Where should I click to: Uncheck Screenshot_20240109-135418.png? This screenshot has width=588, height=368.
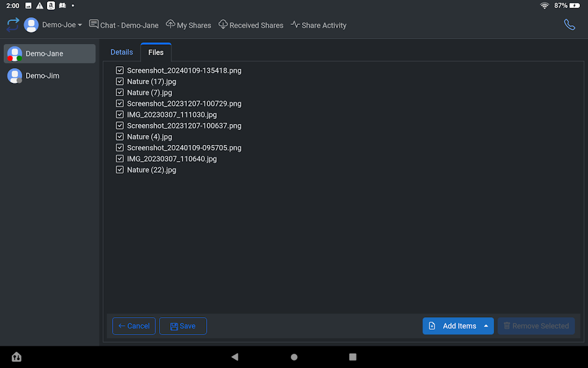coord(119,70)
